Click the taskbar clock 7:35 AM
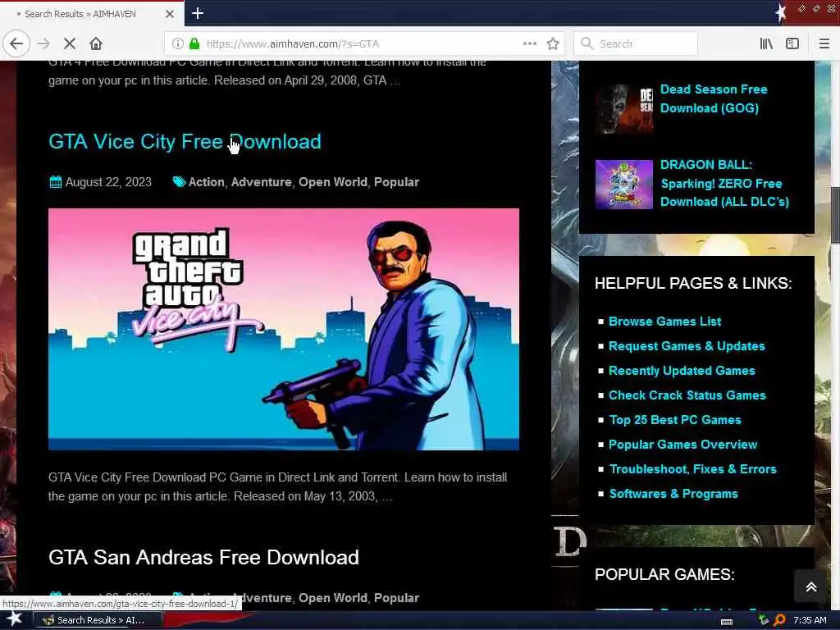840x630 pixels. [x=810, y=620]
